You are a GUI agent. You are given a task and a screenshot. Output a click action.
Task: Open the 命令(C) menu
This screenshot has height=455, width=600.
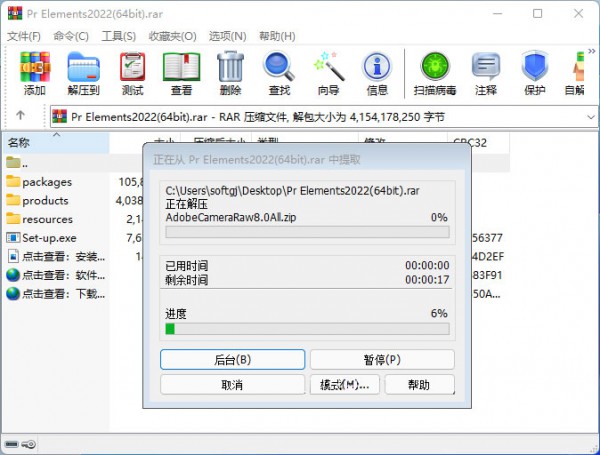tap(71, 36)
